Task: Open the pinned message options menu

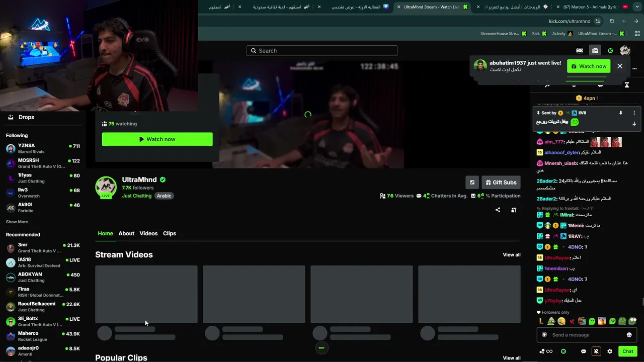Action: point(634,113)
